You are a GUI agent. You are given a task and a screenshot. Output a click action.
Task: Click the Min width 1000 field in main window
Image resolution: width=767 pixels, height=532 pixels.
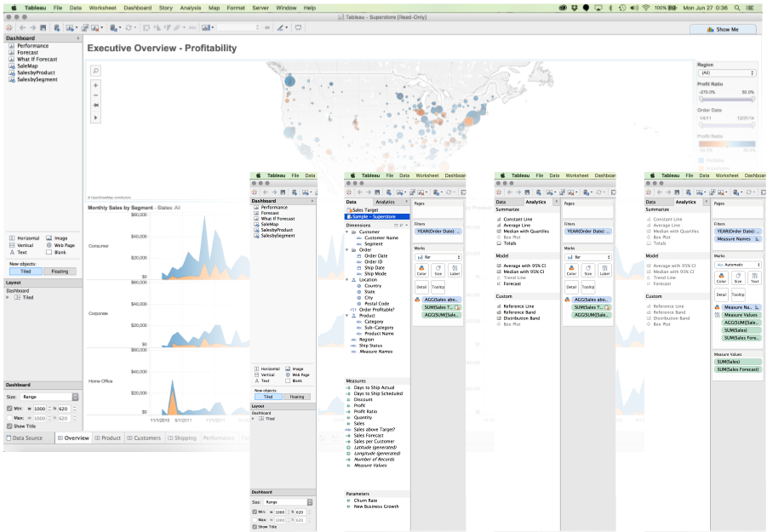click(40, 409)
